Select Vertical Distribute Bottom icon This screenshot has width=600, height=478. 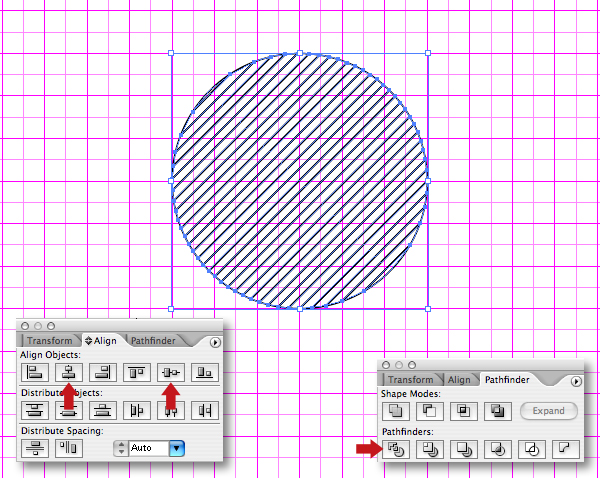103,411
